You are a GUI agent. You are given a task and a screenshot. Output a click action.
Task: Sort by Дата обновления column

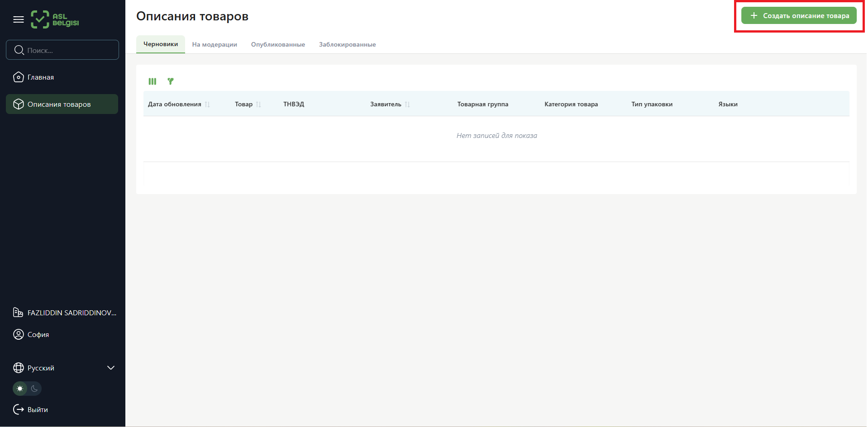click(x=207, y=104)
